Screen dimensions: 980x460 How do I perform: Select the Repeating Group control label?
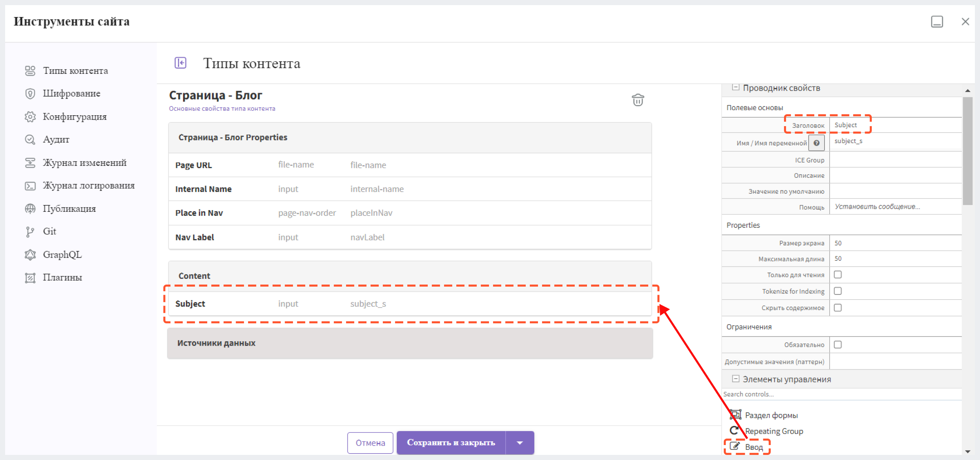[x=774, y=431]
